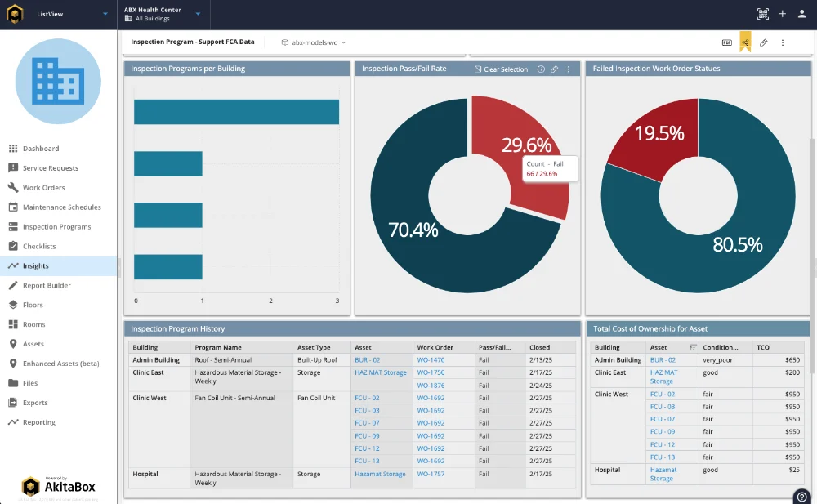The width and height of the screenshot is (817, 504).
Task: Click Clear Selection button
Action: (501, 69)
